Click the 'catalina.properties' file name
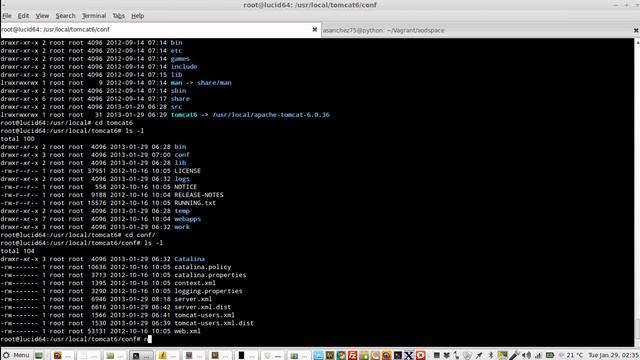640x360 pixels. [210, 275]
